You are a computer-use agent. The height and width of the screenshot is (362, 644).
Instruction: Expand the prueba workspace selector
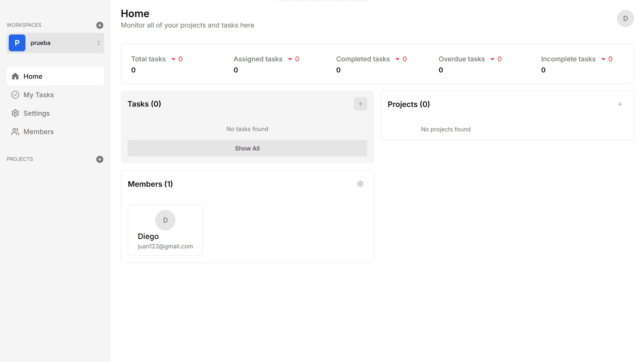point(99,43)
